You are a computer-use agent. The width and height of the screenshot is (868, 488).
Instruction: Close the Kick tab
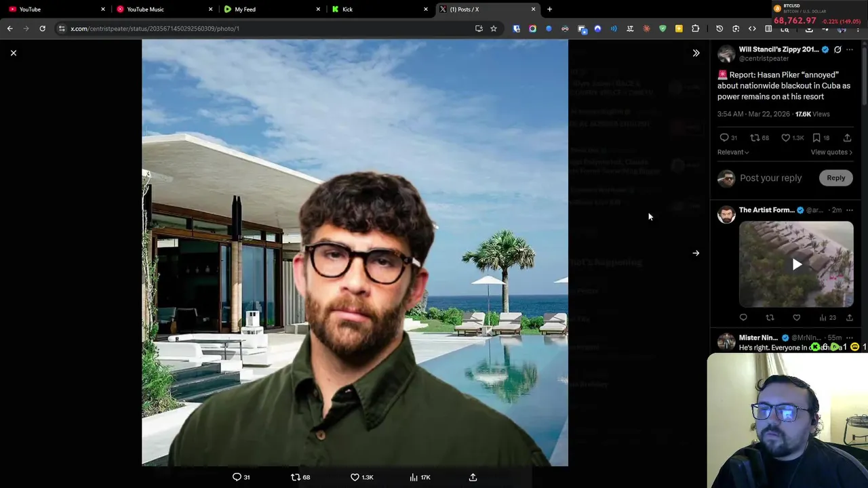pyautogui.click(x=426, y=9)
